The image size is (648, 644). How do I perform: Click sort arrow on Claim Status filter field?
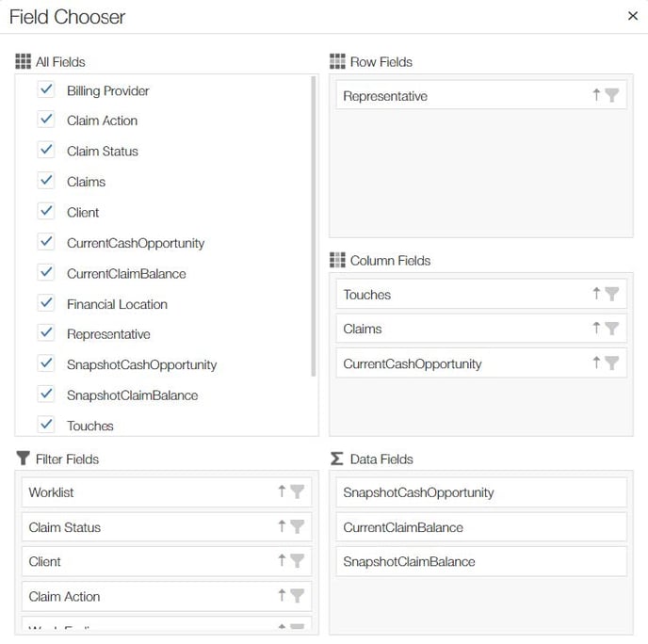[282, 527]
